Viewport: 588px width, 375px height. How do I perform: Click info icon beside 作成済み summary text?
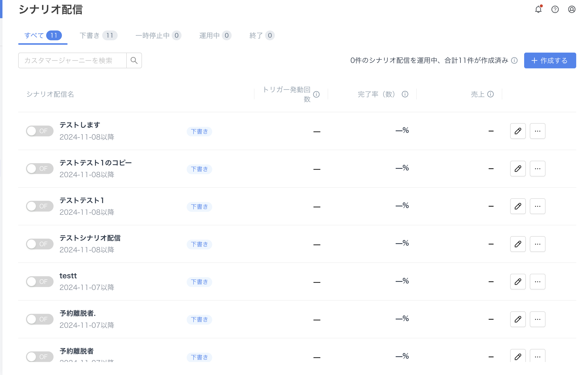point(514,60)
